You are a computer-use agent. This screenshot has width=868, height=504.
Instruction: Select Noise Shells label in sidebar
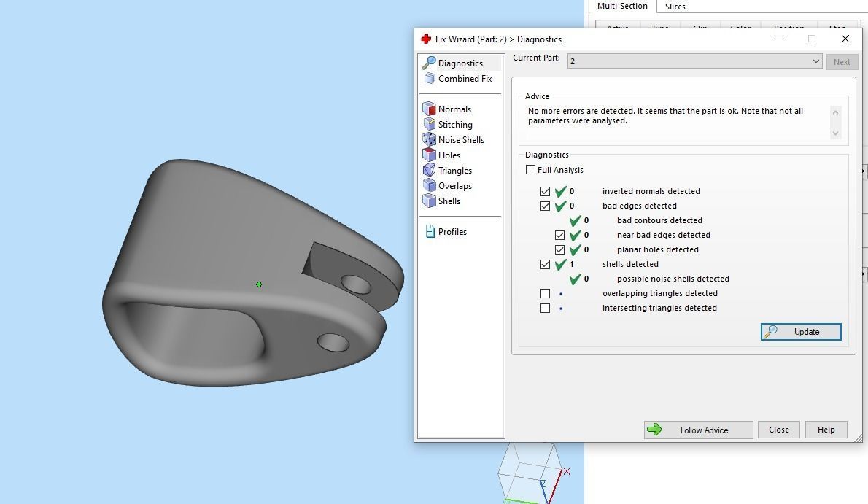click(461, 139)
